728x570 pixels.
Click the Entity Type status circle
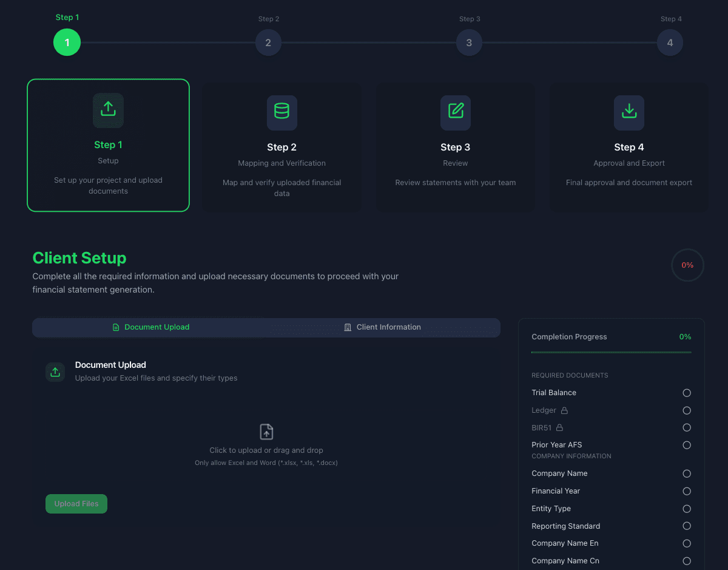coord(687,509)
